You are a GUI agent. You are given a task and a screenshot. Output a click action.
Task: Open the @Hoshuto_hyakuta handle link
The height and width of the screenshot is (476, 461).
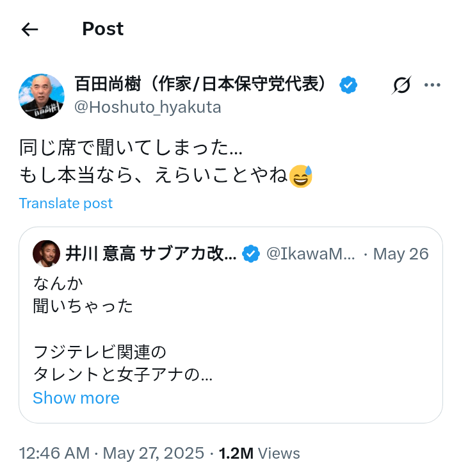tap(148, 108)
